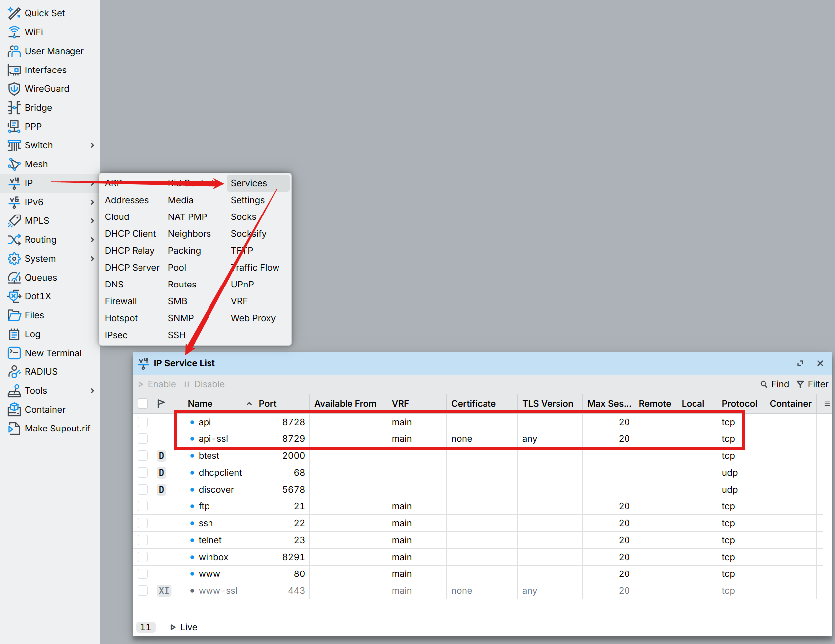Open the Bridge icon in sidebar

[x=14, y=108]
